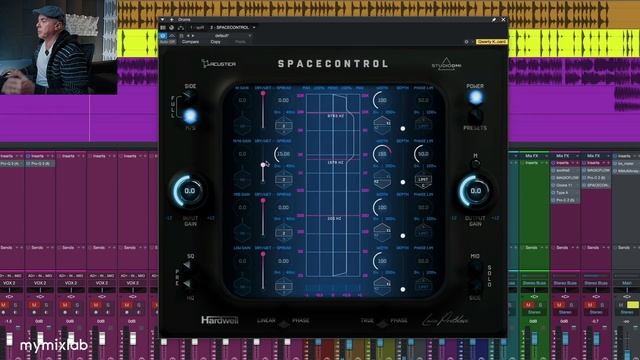
Task: Click the LOW band width knob
Action: [382, 261]
